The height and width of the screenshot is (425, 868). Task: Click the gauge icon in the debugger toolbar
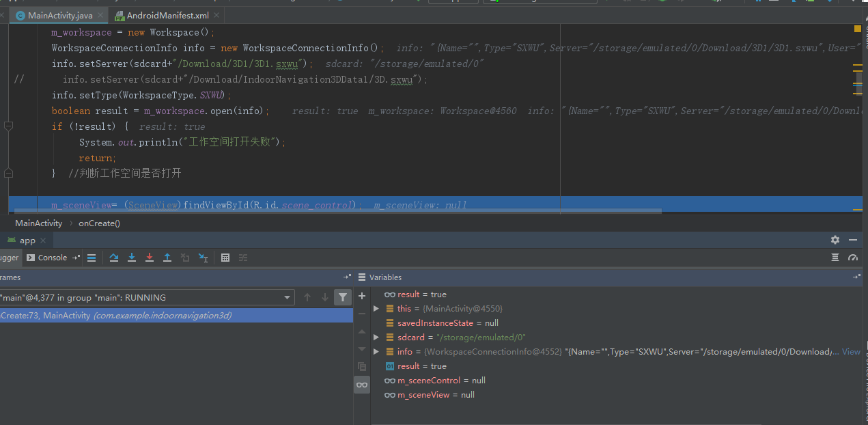coord(853,258)
